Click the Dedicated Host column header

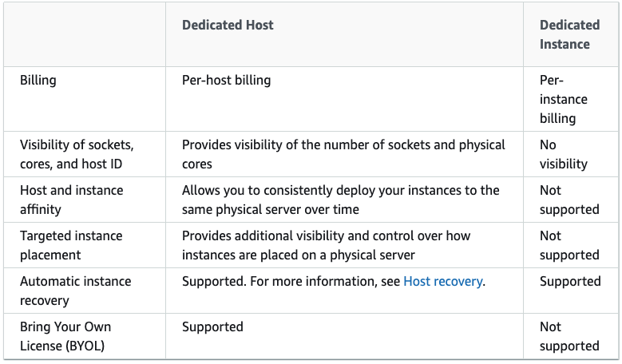[x=228, y=25]
